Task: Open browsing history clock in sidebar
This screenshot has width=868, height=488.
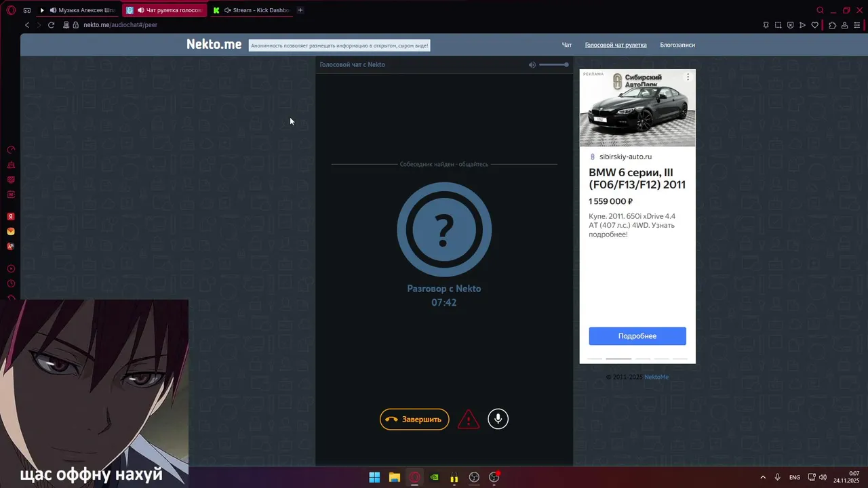Action: (11, 284)
